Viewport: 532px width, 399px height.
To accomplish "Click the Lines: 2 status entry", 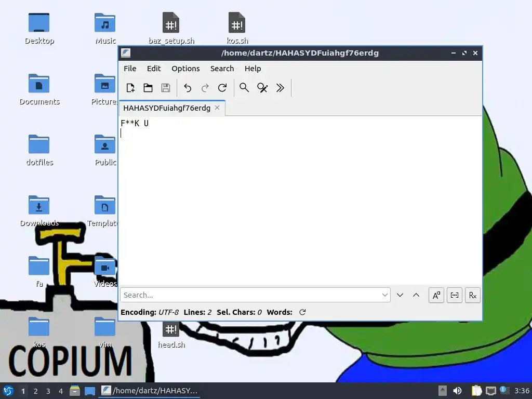I will (x=197, y=312).
